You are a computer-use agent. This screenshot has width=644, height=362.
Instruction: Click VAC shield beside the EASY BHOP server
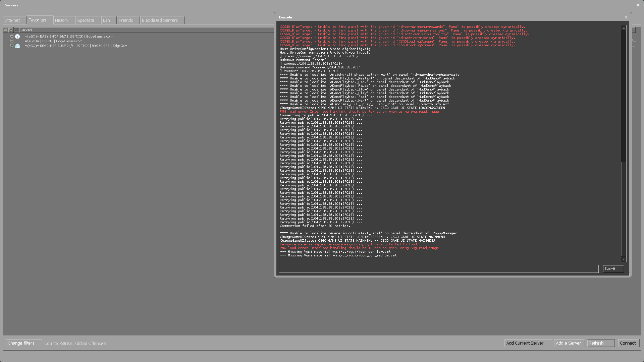(12, 37)
